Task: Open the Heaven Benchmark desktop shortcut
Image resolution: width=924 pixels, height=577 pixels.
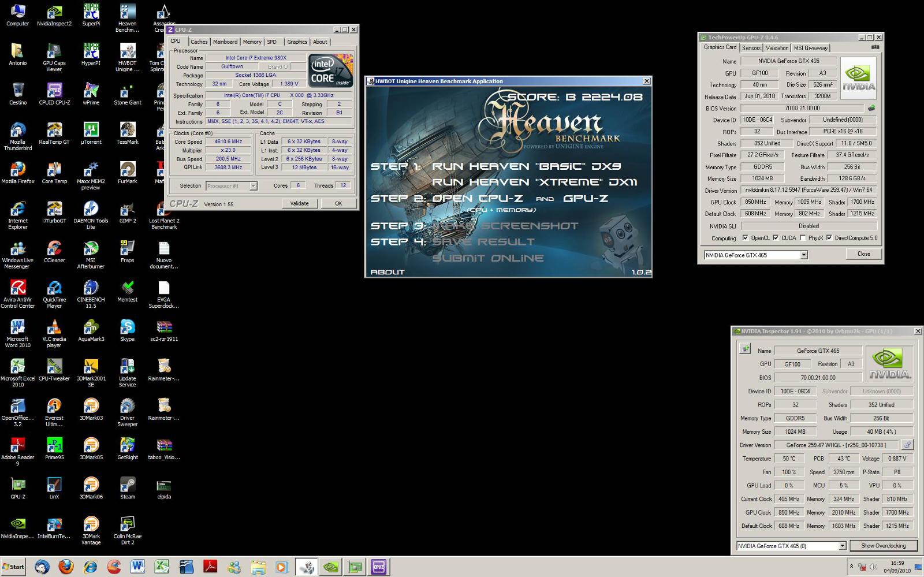Action: (x=127, y=18)
